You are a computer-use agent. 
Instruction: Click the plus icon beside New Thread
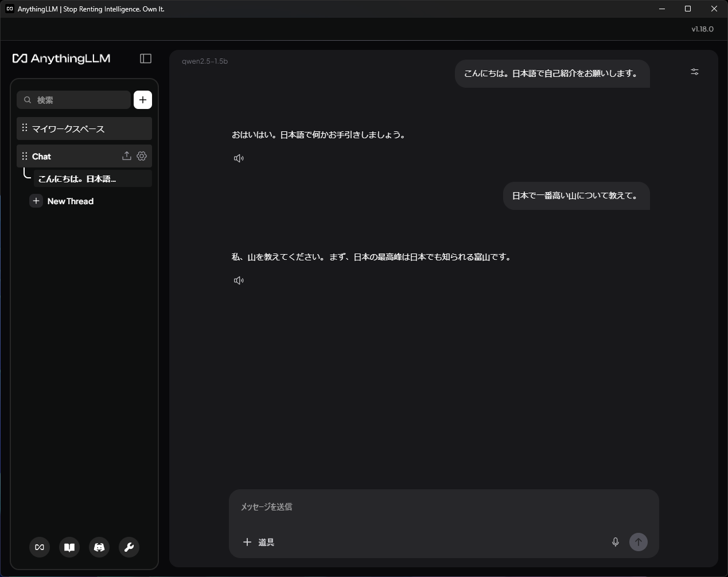[x=36, y=201]
